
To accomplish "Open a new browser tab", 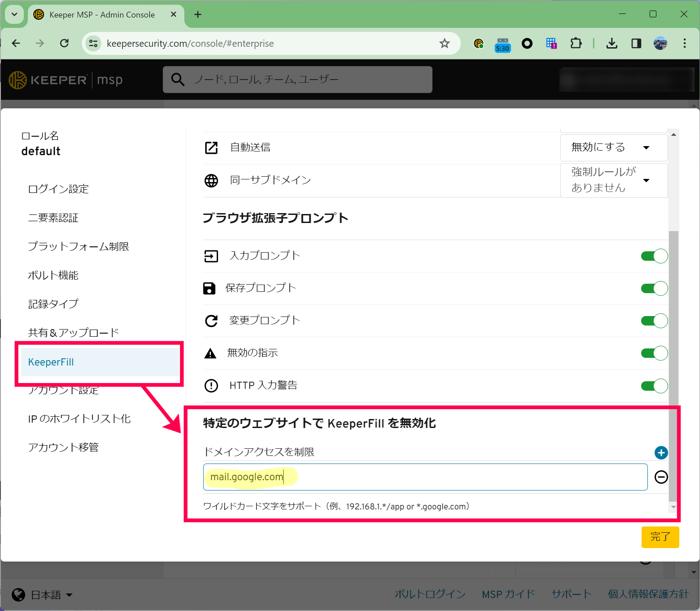I will tap(198, 14).
